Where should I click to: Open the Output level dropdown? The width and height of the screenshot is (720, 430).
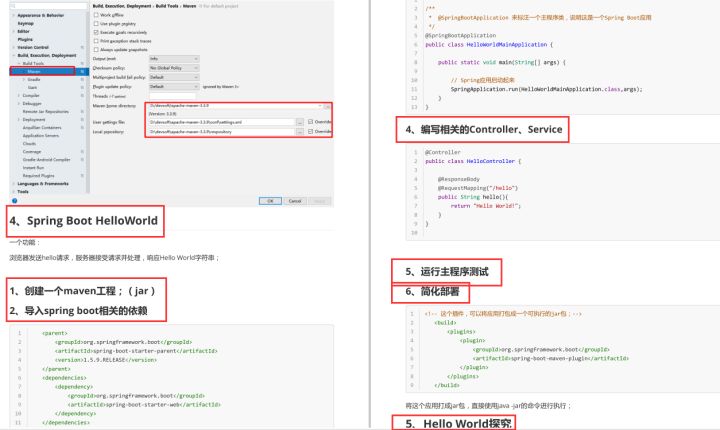(x=174, y=59)
